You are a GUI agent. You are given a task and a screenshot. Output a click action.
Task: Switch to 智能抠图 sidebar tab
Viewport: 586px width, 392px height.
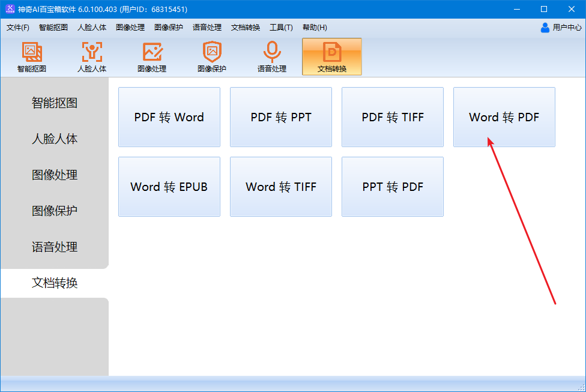[x=55, y=103]
